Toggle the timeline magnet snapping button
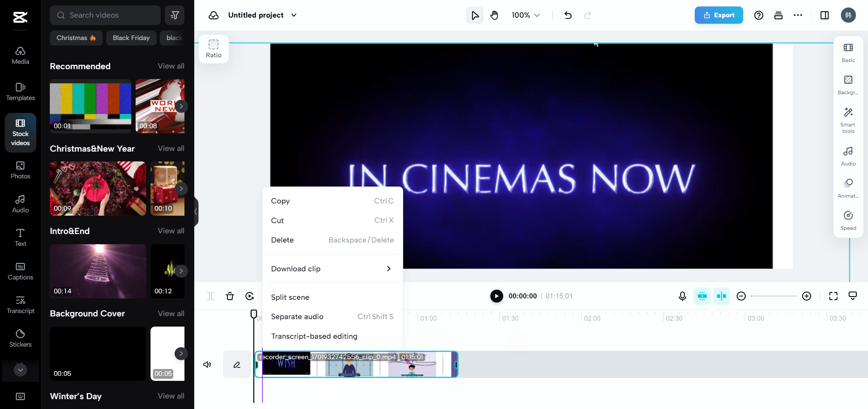The width and height of the screenshot is (868, 409). (x=702, y=296)
